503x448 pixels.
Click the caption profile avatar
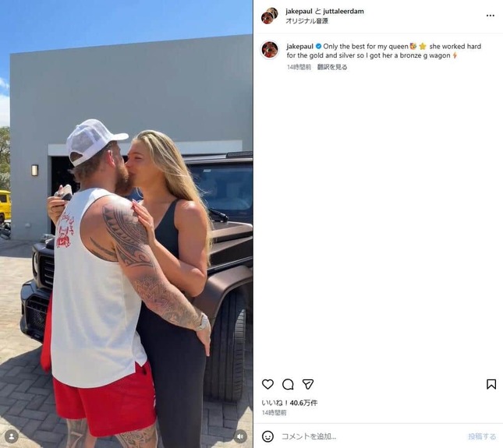click(x=270, y=50)
